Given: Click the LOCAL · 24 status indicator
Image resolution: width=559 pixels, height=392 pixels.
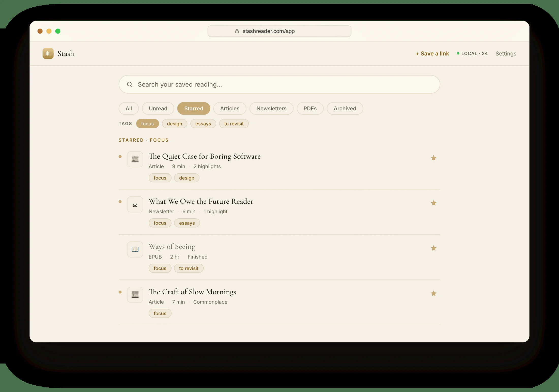Looking at the screenshot, I should (x=472, y=54).
